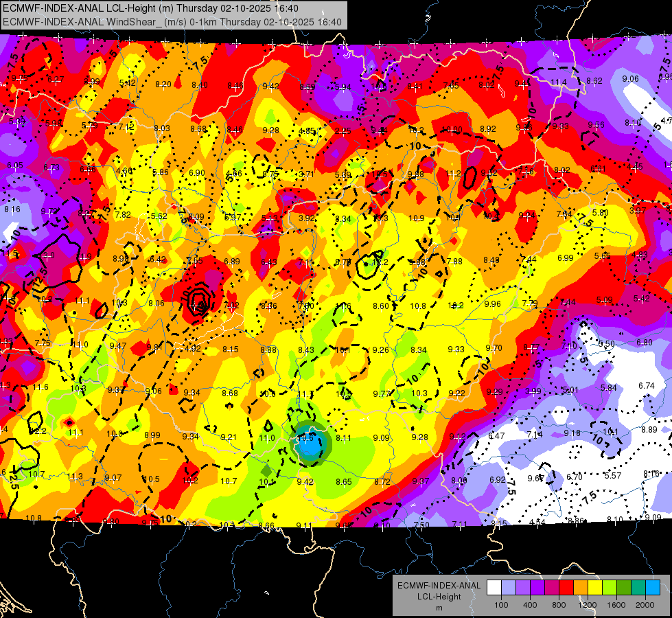Click the WindShear 0-1km title line
Image resolution: width=672 pixels, height=618 pixels.
[172, 22]
